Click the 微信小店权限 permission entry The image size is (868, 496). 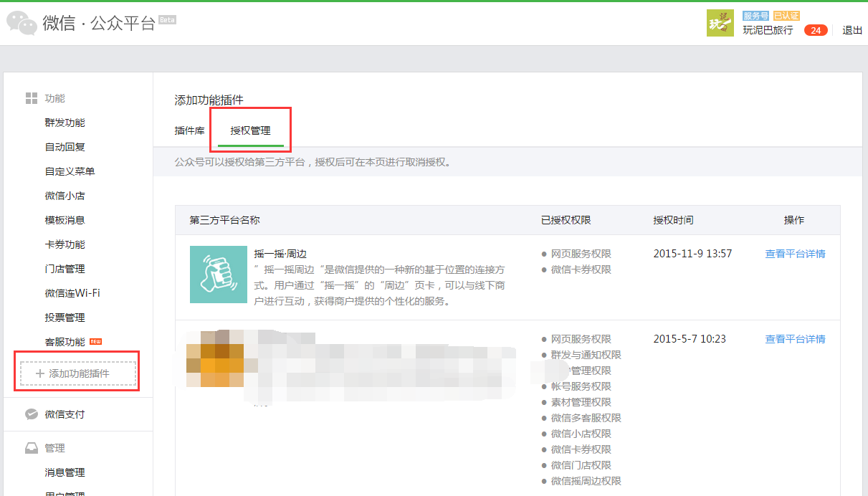click(581, 434)
